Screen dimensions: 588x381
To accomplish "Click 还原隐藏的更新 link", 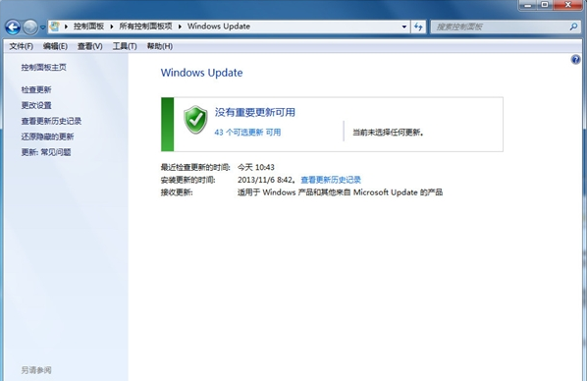I will coord(47,136).
